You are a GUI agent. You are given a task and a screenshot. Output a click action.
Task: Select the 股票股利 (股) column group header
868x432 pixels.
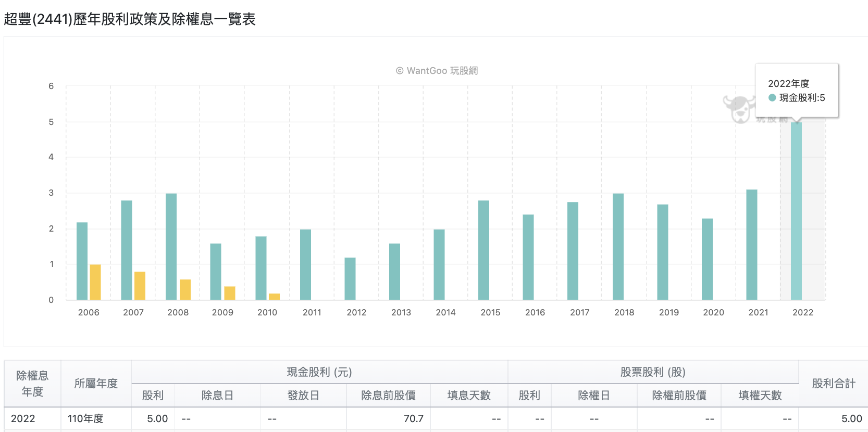pos(653,372)
